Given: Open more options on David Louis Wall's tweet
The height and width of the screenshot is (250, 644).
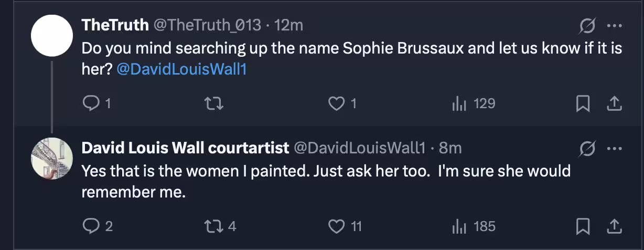Looking at the screenshot, I should (x=614, y=149).
